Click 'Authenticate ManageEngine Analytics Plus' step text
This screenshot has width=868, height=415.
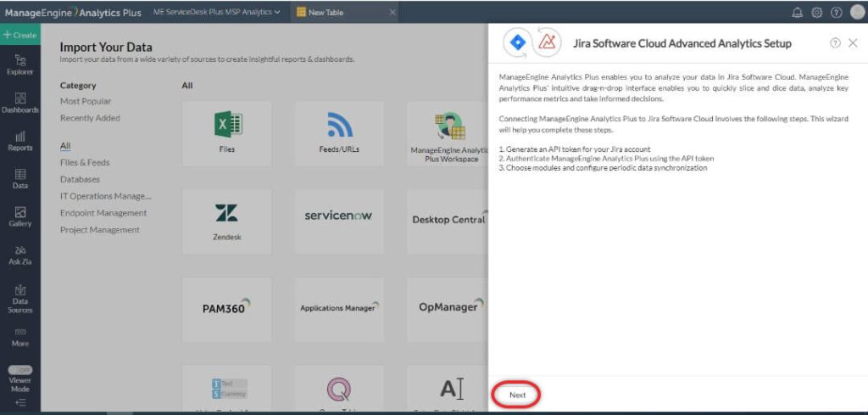click(x=607, y=159)
